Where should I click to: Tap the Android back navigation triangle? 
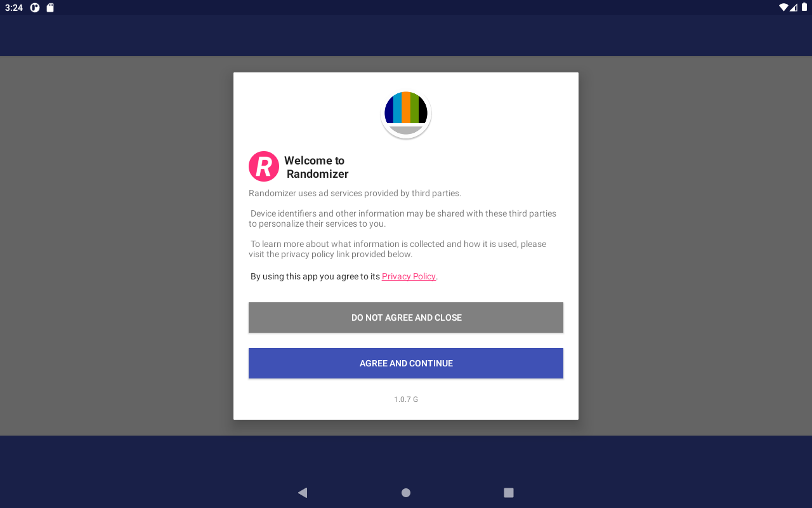click(x=303, y=493)
